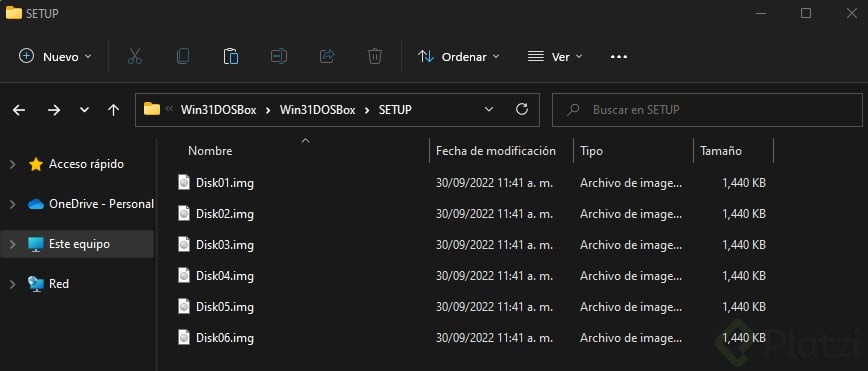This screenshot has height=371, width=868.
Task: Go back with the left arrow
Action: coord(19,110)
